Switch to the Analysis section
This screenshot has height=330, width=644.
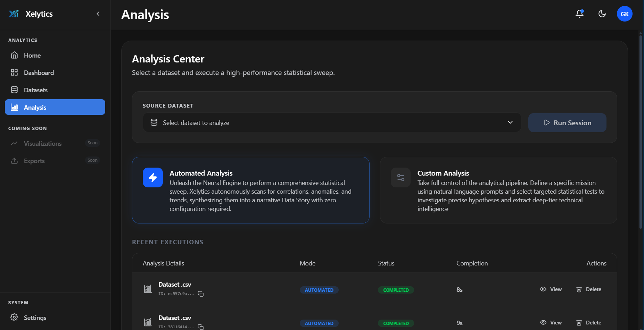click(35, 107)
